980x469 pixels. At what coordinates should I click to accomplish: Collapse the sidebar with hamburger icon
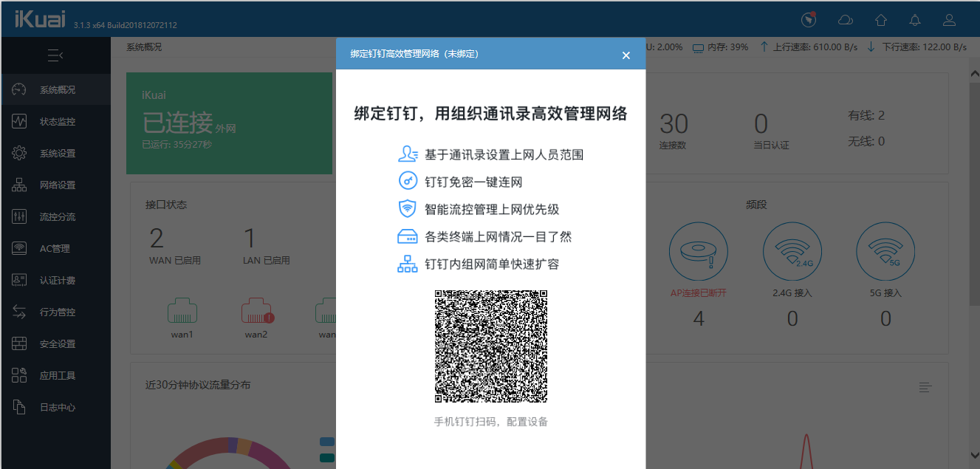pos(55,55)
